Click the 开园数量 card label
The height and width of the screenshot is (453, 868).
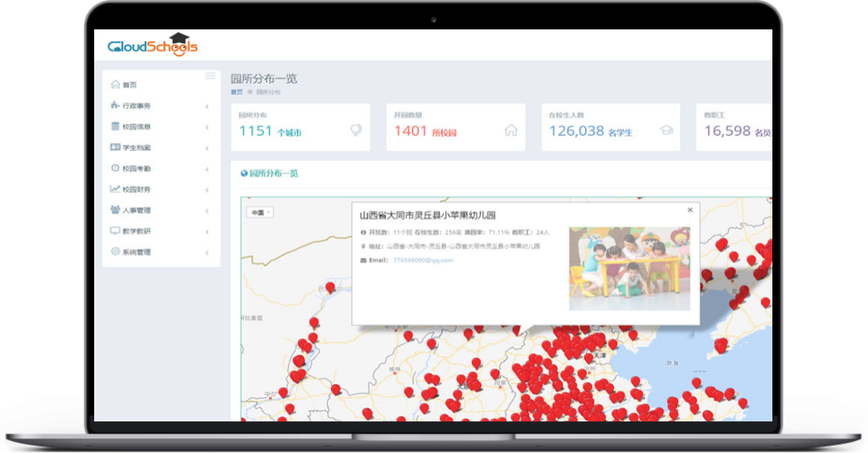coord(408,115)
